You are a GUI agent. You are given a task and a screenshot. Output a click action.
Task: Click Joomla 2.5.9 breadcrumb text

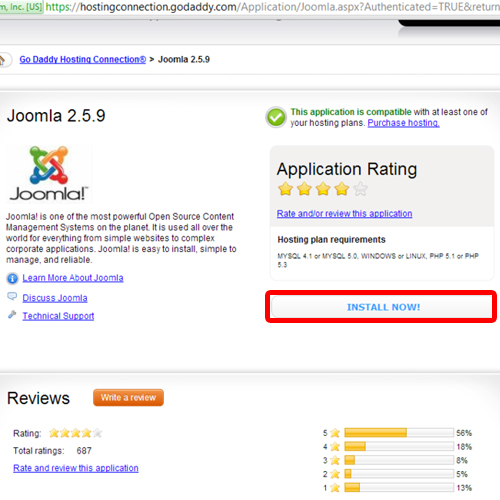184,59
